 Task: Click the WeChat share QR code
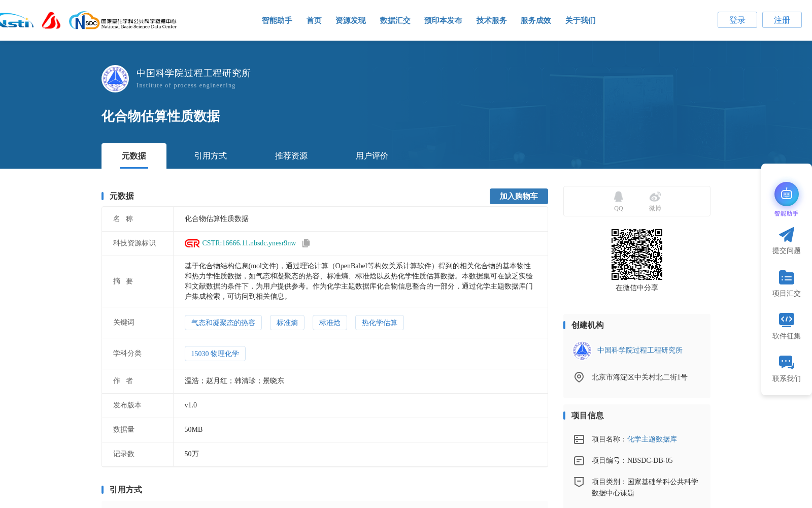(636, 255)
